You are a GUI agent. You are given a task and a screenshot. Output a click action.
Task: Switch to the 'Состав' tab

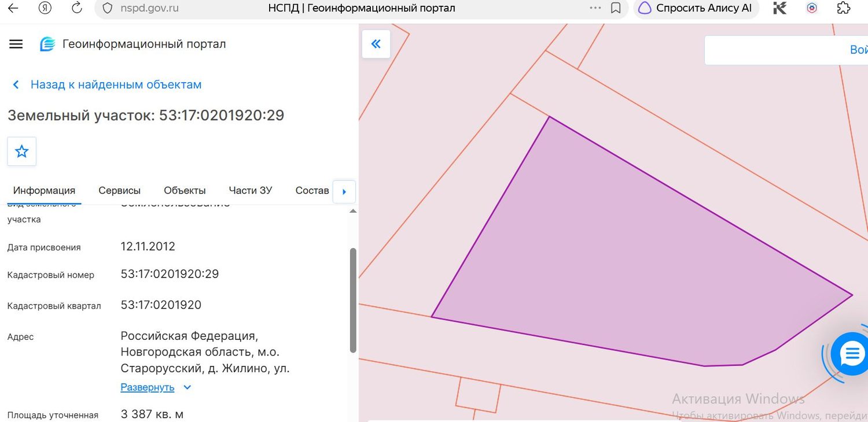click(312, 191)
